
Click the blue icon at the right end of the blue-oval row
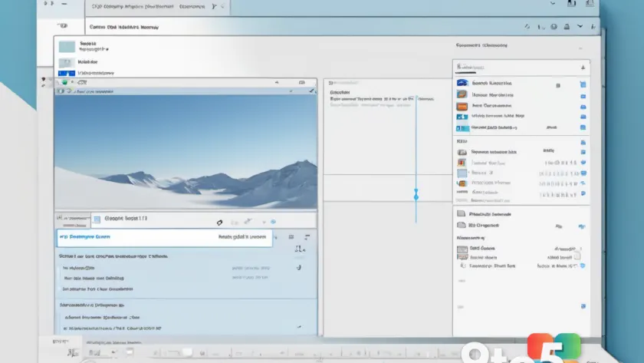tap(583, 84)
